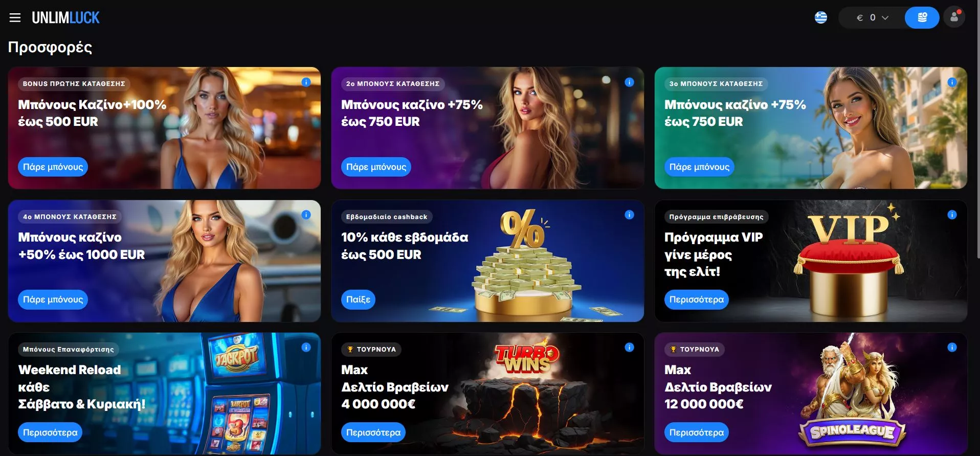Open Περισσότερα on Turbo Wins tournament
The image size is (980, 456).
373,432
